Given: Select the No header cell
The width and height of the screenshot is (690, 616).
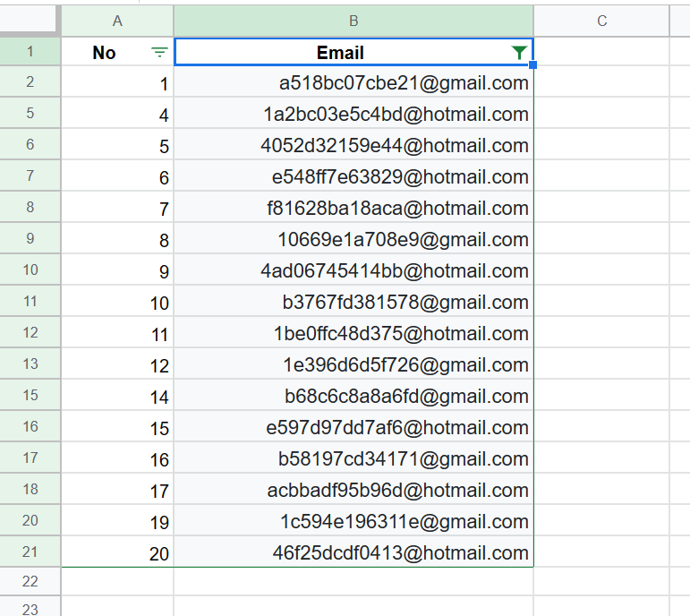Looking at the screenshot, I should [x=117, y=52].
